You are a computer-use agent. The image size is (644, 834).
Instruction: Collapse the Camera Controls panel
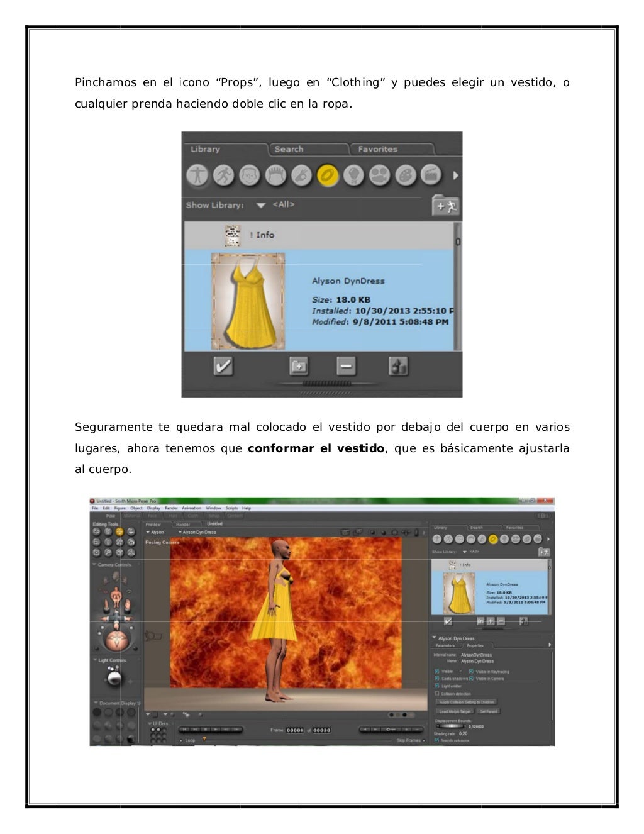(94, 564)
